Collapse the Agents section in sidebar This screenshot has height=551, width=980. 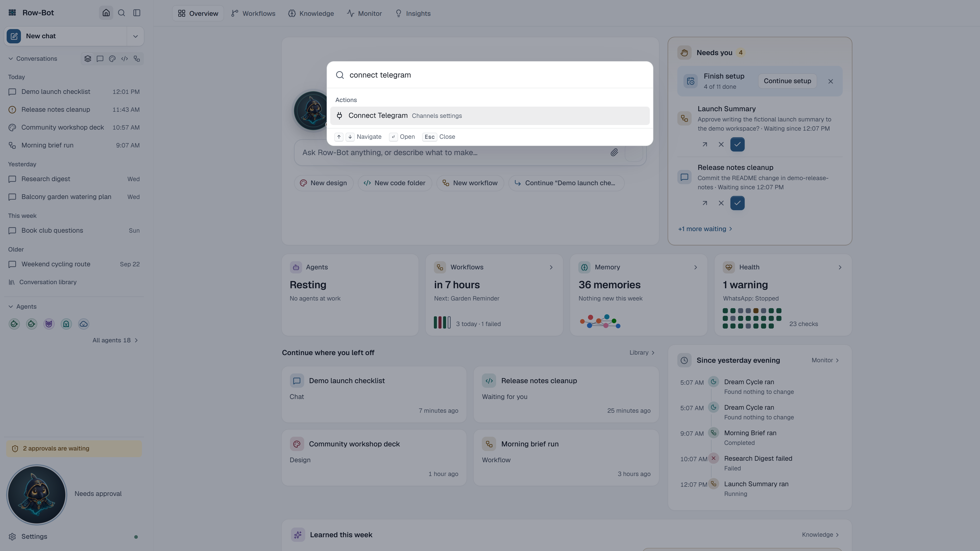click(x=22, y=306)
